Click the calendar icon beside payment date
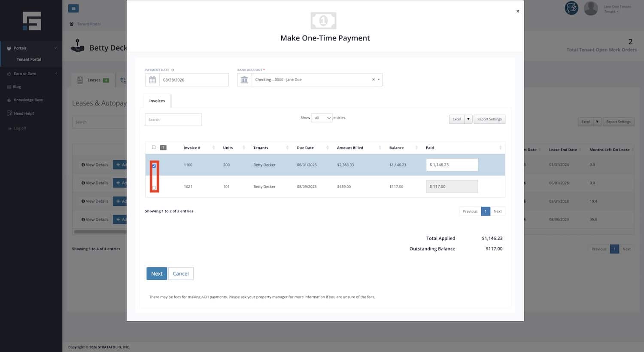The image size is (644, 352). 152,80
